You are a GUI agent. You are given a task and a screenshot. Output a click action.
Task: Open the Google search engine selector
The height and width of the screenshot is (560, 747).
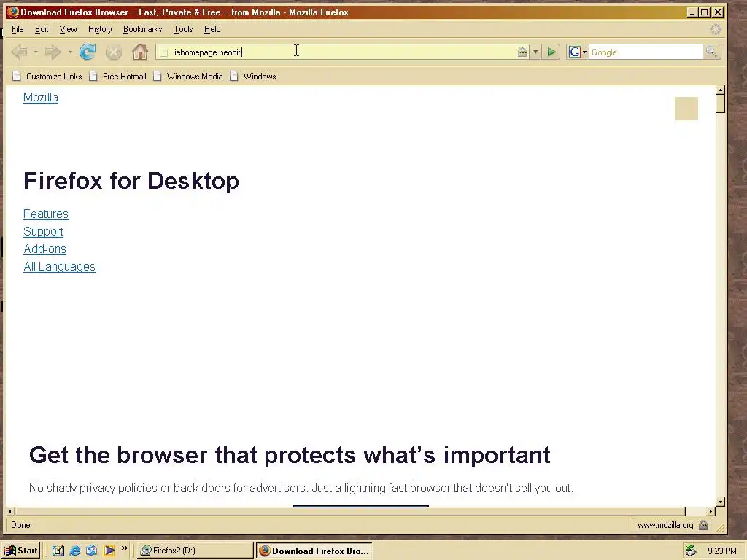[x=578, y=52]
